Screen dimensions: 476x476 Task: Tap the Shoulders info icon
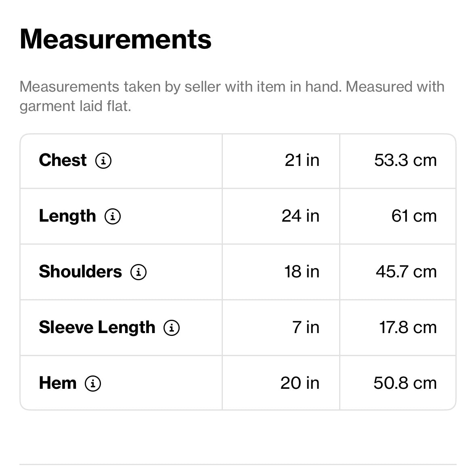[138, 272]
